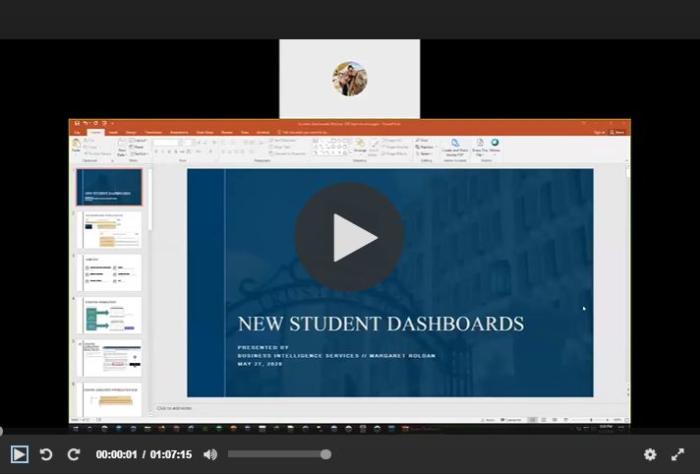The image size is (700, 475).
Task: Click Sign in on PowerPoint title area
Action: 599,133
